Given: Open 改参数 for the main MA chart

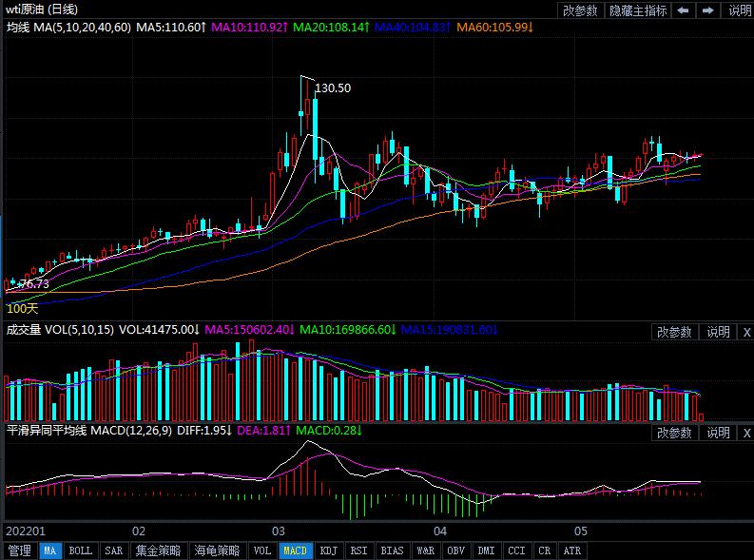Looking at the screenshot, I should pos(580,10).
